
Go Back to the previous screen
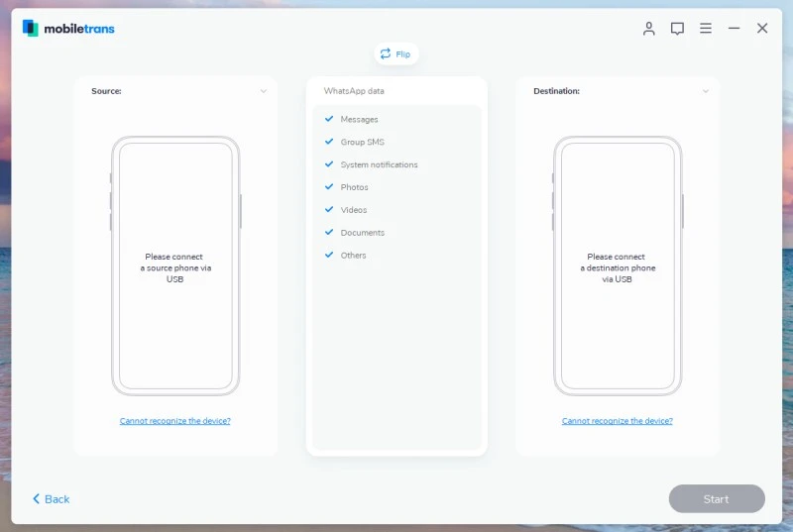tap(52, 499)
